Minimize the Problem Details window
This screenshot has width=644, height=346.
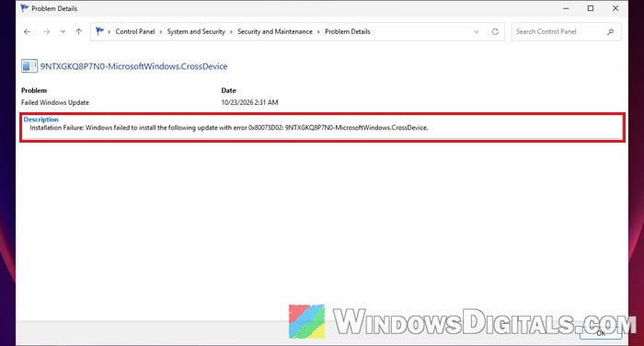(566, 8)
